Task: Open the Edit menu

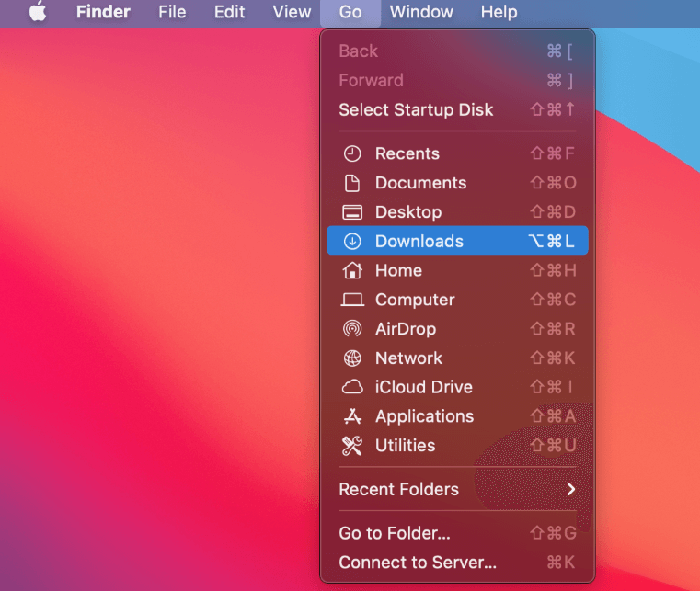Action: tap(229, 12)
